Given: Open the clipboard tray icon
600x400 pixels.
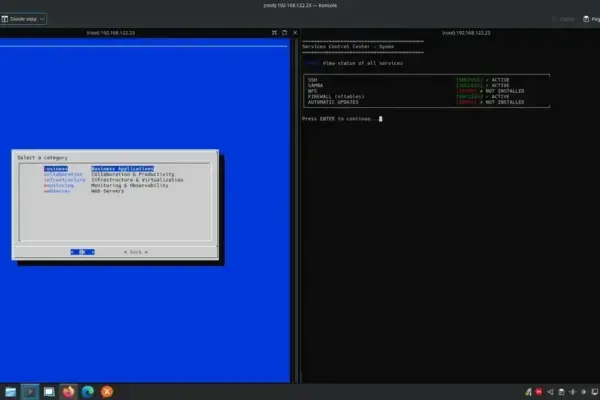Looking at the screenshot, I should [x=561, y=392].
